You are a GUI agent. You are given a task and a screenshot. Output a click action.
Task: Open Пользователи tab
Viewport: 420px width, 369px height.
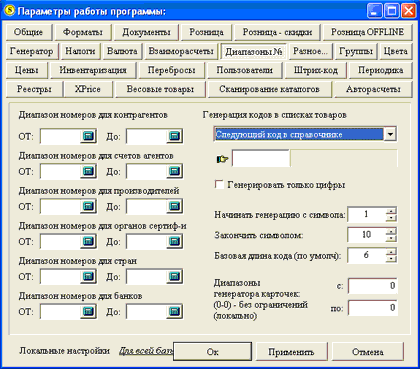point(244,70)
